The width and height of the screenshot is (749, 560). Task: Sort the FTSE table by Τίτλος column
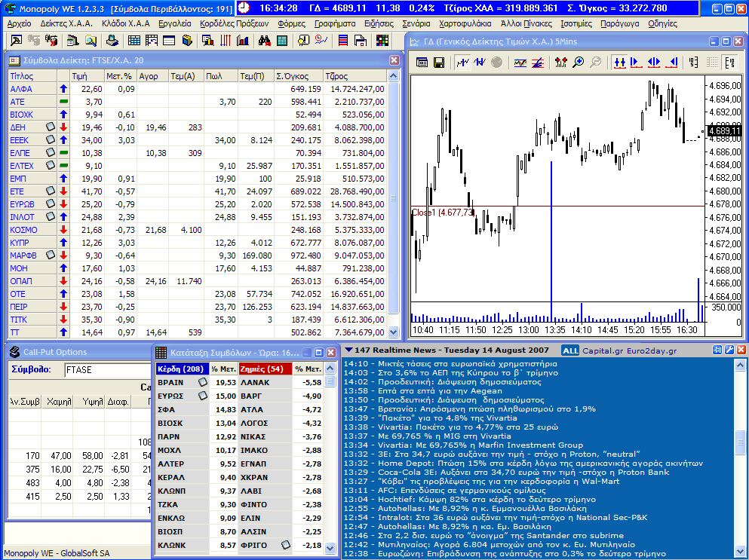tap(32, 76)
